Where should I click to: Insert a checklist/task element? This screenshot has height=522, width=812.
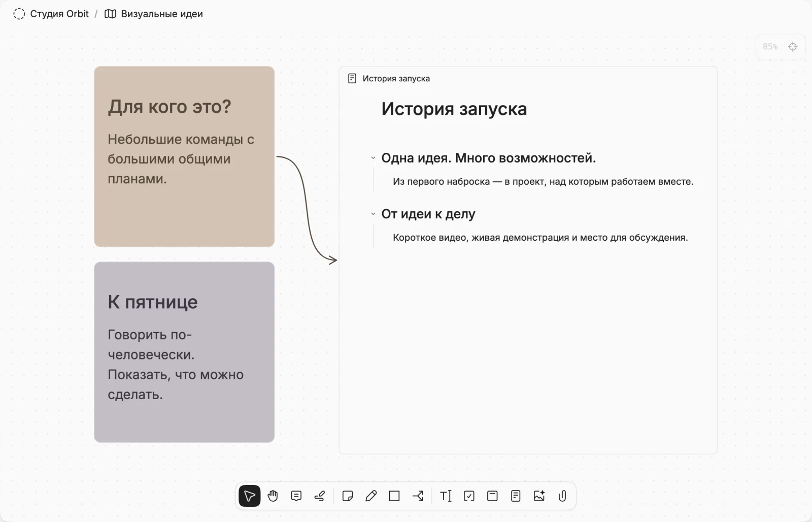tap(469, 496)
